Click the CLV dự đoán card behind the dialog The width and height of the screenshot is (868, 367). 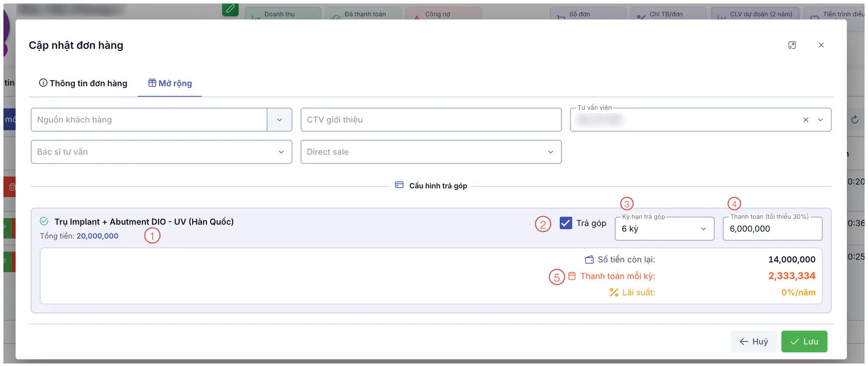(755, 14)
